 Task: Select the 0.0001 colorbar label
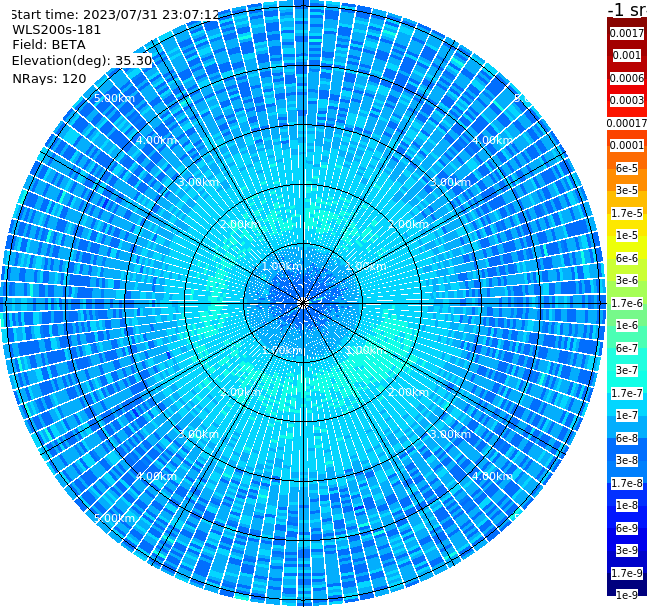[627, 145]
